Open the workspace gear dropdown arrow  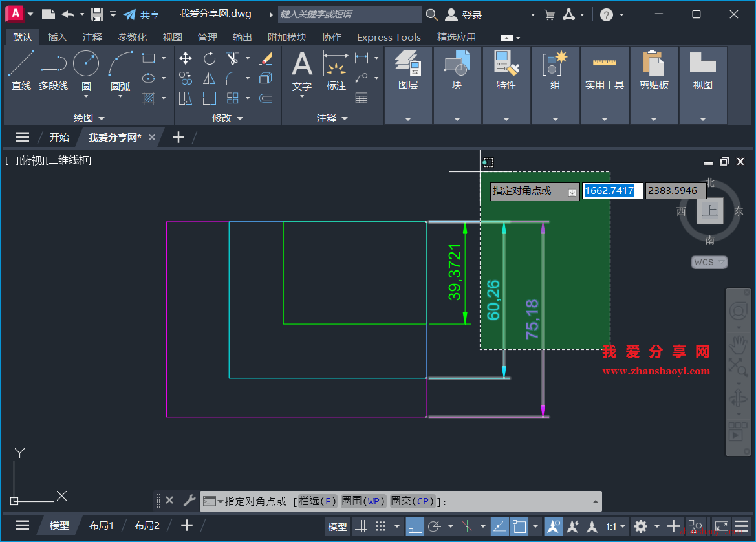656,526
